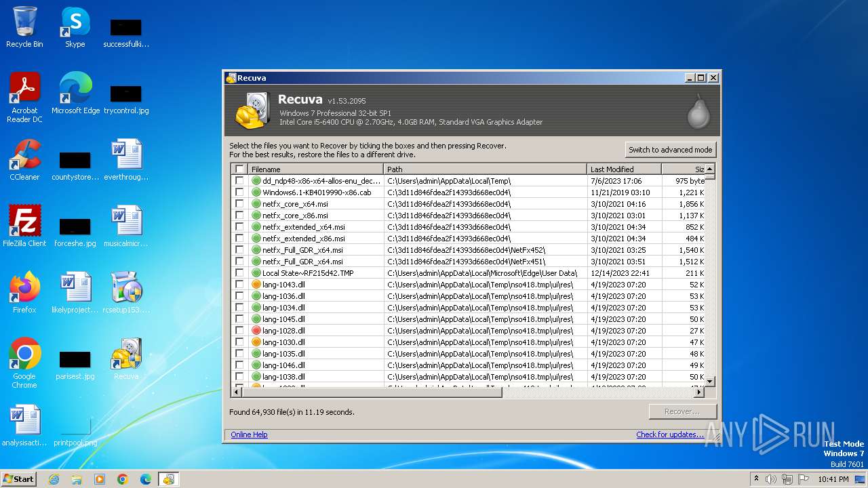Open everthrough Word document icon
Viewport: 868px width, 488px height.
pos(126,160)
